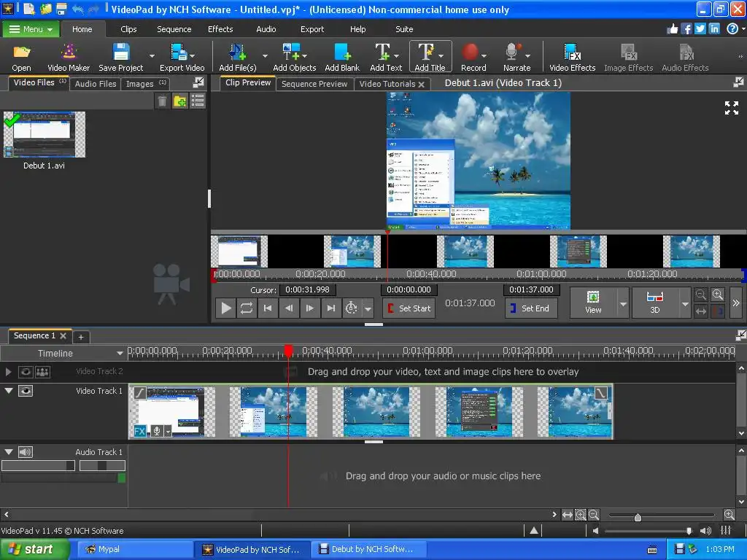Step to the next frame button
The image size is (747, 560).
coord(309,308)
